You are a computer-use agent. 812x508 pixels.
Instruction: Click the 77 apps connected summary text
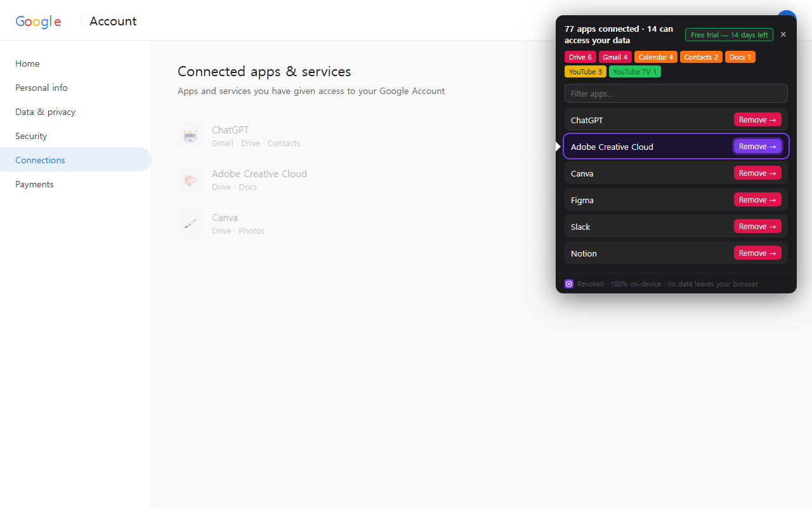[619, 35]
